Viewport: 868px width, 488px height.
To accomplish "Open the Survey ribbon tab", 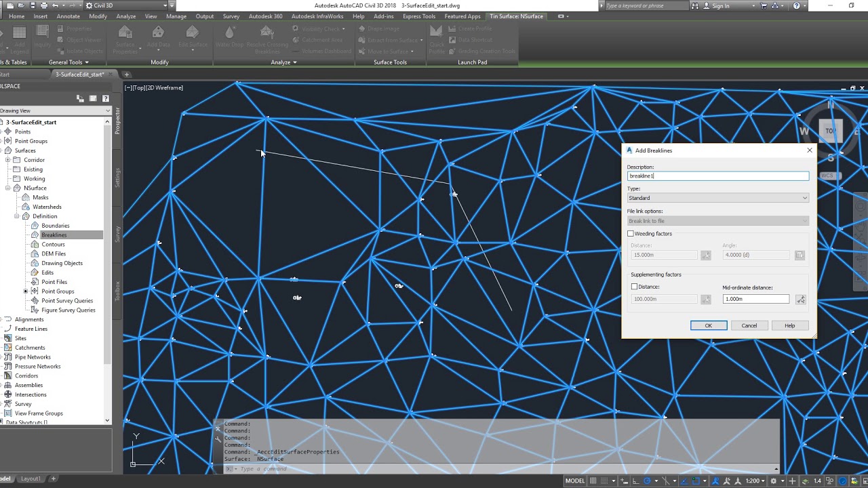I will (231, 16).
